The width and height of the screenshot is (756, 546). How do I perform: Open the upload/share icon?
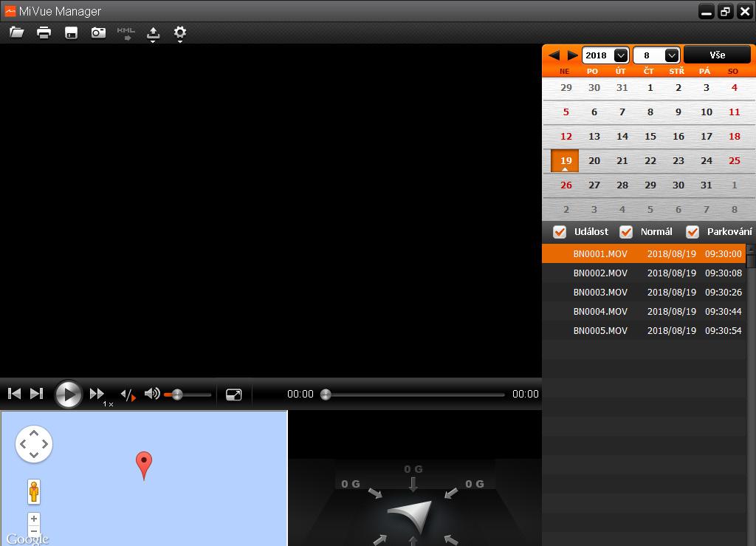pos(153,33)
